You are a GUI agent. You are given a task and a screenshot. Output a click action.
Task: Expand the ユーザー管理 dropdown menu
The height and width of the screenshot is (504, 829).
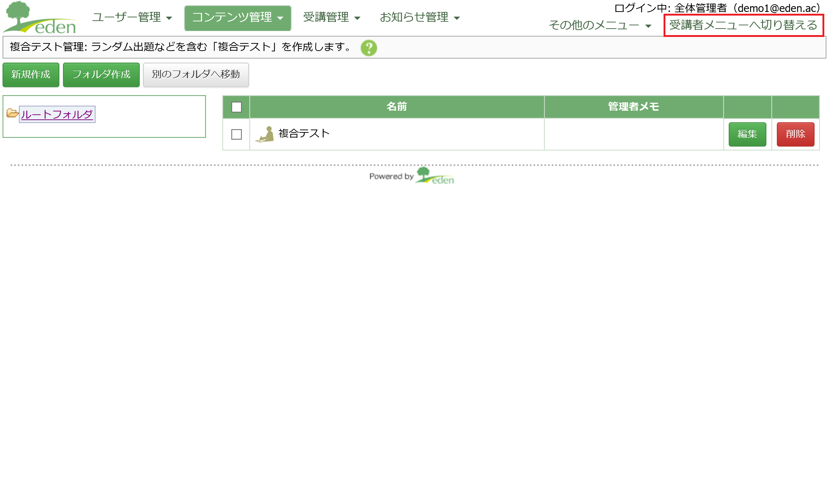pyautogui.click(x=132, y=17)
